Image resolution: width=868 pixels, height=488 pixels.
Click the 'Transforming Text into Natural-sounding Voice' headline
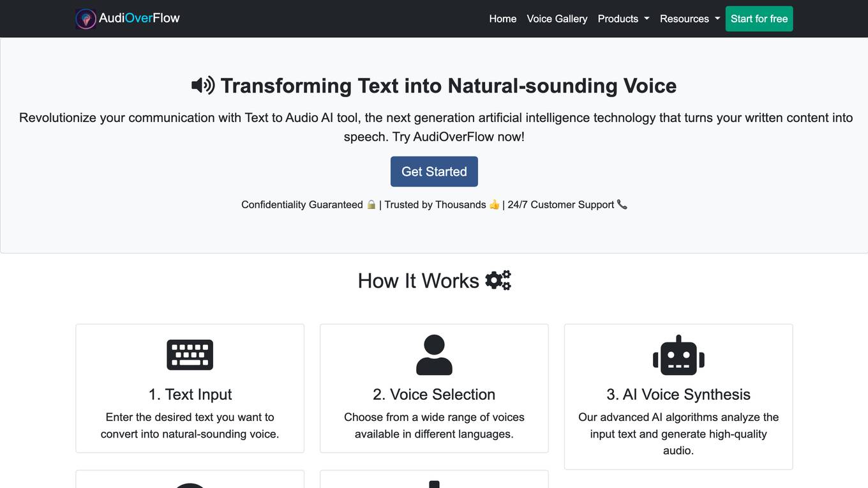(x=448, y=85)
